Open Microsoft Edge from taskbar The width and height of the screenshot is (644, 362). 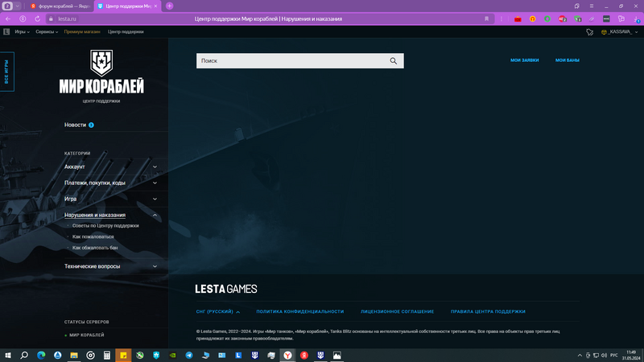pos(41,355)
